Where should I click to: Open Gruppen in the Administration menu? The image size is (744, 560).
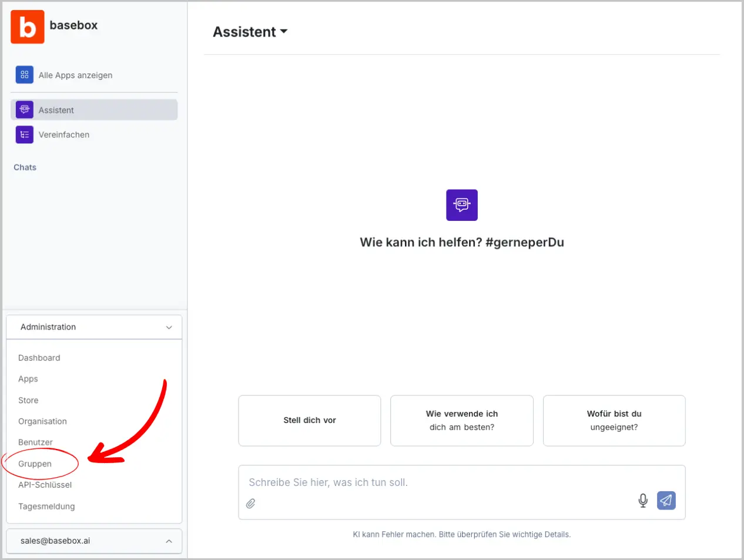click(x=35, y=464)
